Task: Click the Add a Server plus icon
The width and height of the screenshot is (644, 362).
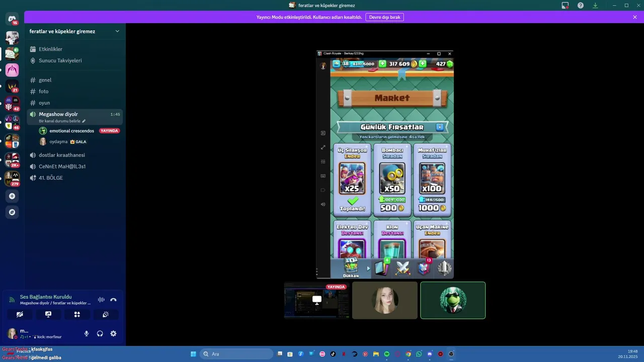Action: coord(12,196)
